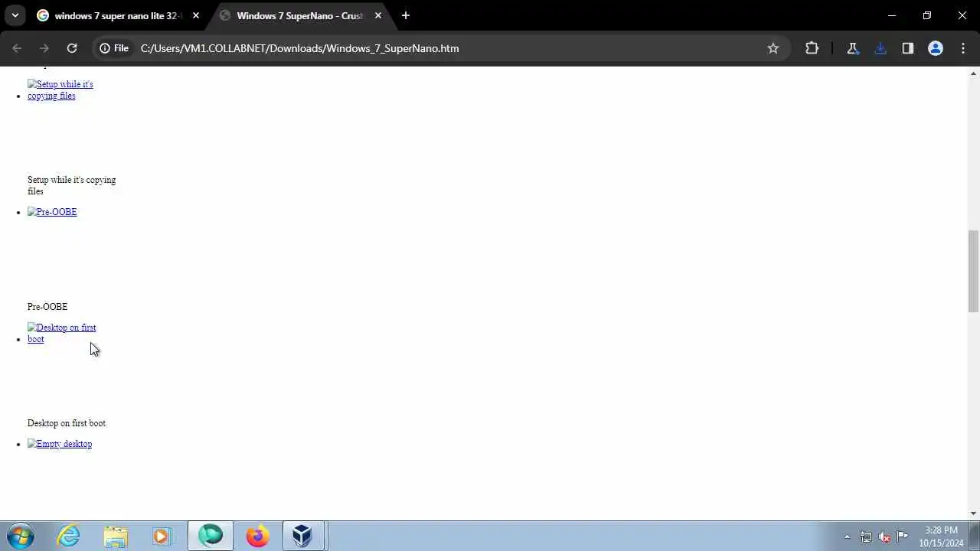Reload the current page
This screenshot has height=551, width=980.
tap(72, 48)
